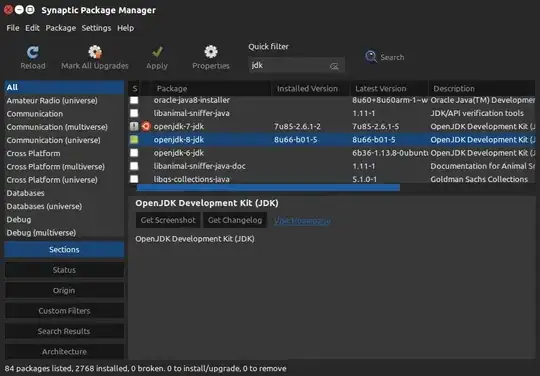Click the green installed status box for openjdk-8-jdk
540x376 pixels.
pos(134,139)
